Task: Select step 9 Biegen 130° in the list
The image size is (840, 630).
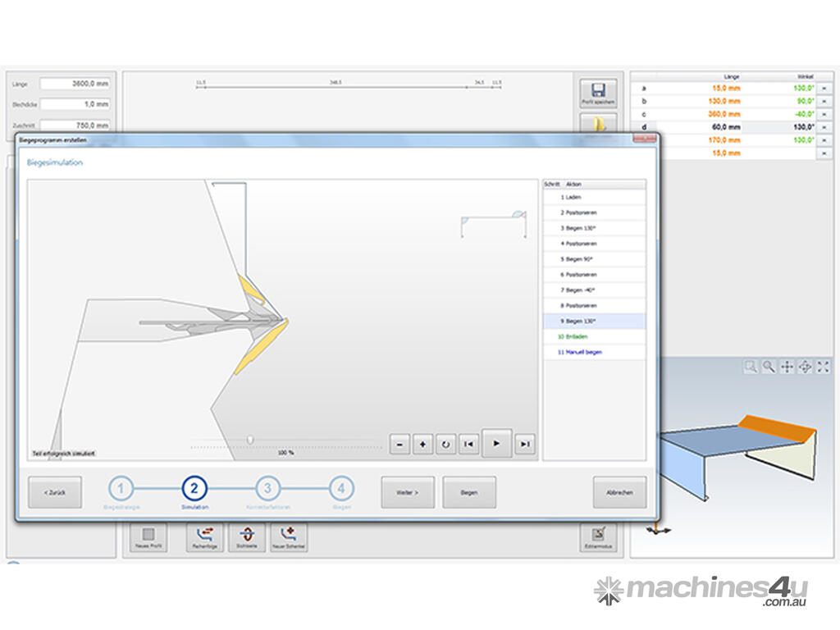Action: pyautogui.click(x=594, y=322)
